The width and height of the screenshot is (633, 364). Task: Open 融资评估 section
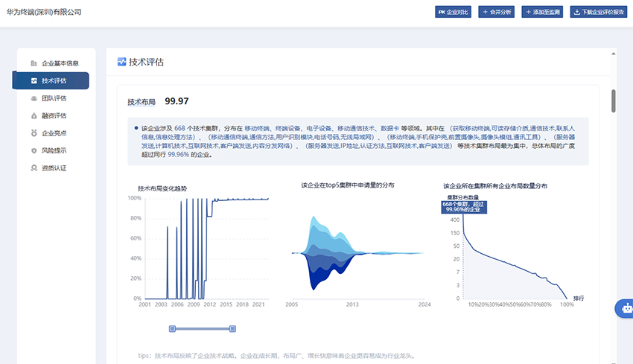(54, 116)
